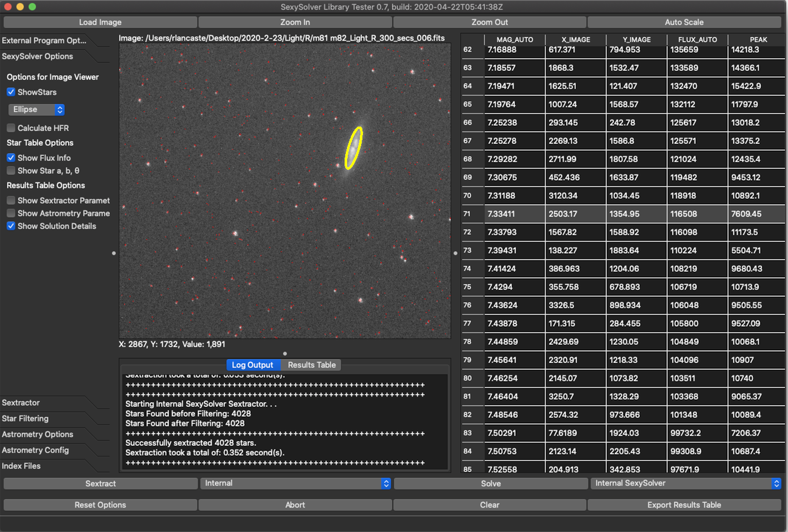Click the splitter handle between image and table
This screenshot has height=532, width=788.
[456, 253]
